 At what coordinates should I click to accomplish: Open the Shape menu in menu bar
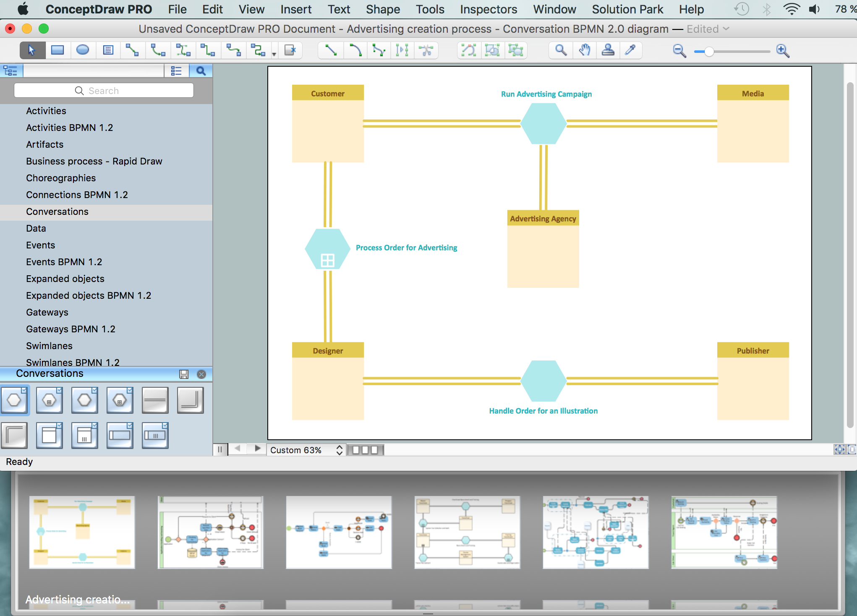(x=383, y=9)
